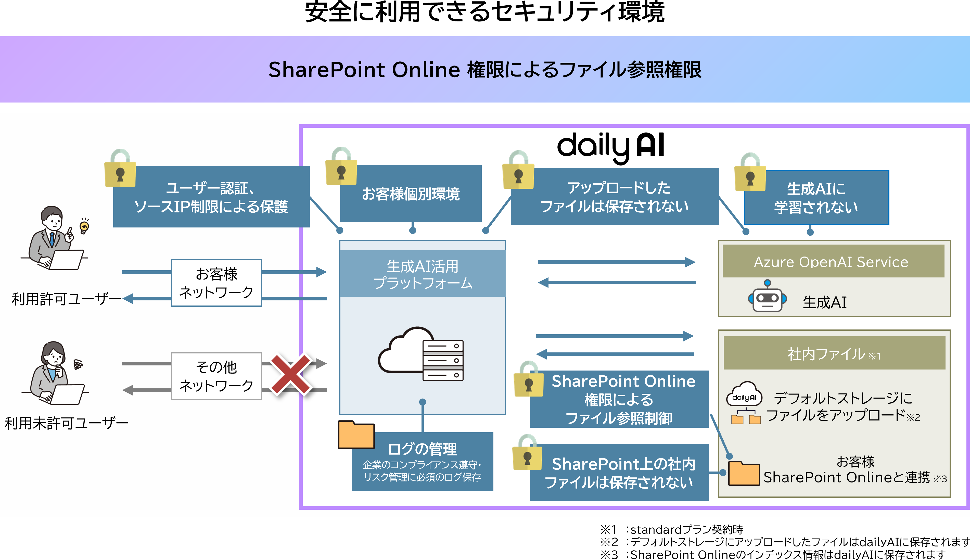Image resolution: width=970 pixels, height=560 pixels.
Task: Click SharePoint上の社内ファイルは保存されない box
Action: click(x=619, y=472)
